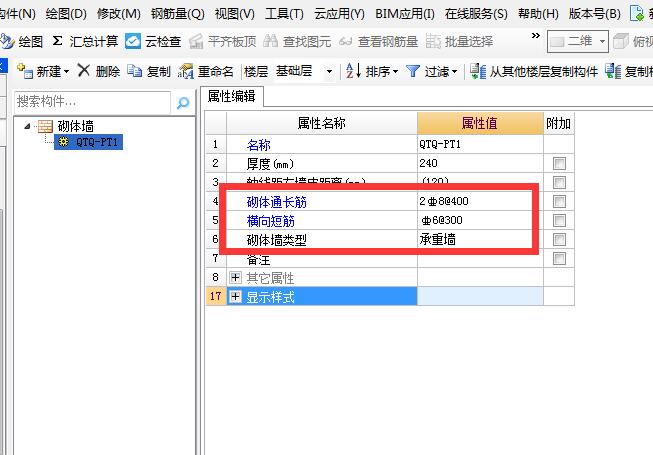Open the 二维 view mode dropdown
The height and width of the screenshot is (455, 653).
click(x=602, y=41)
